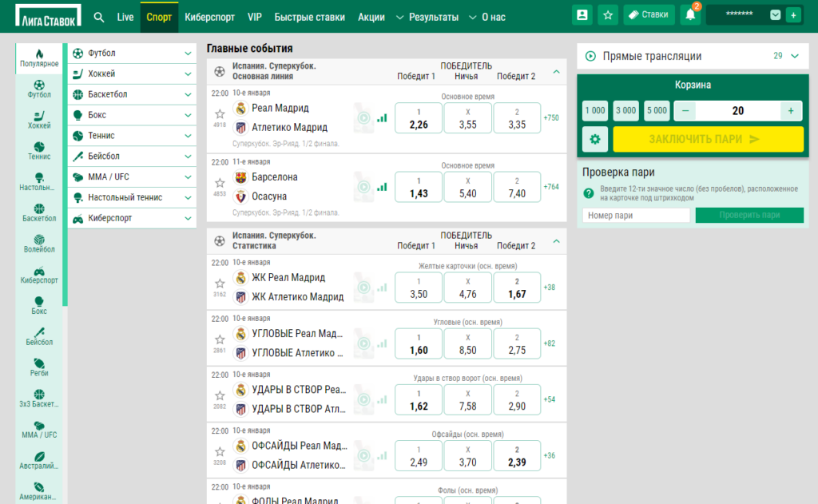Viewport: 818px width, 504px height.
Task: Expand the Настольный теннис list item
Action: pyautogui.click(x=132, y=197)
